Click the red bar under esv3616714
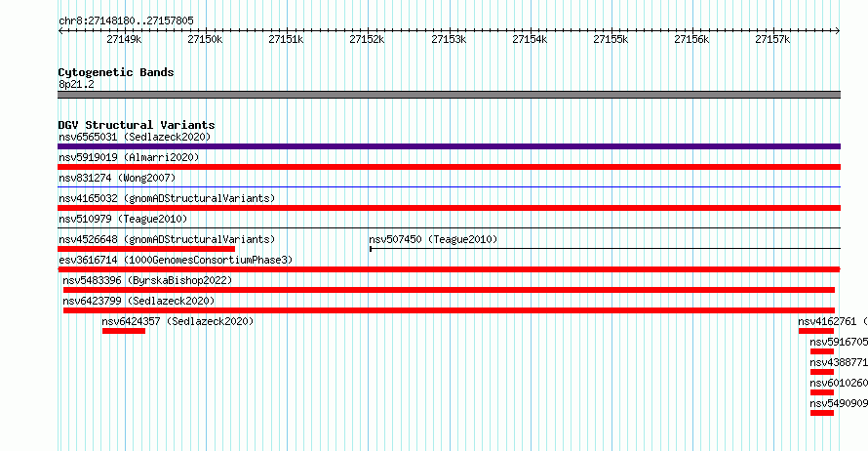This screenshot has height=451, width=868. pos(449,269)
